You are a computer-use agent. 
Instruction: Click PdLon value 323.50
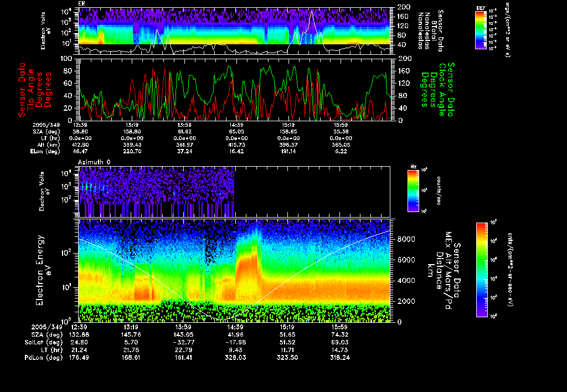click(287, 358)
